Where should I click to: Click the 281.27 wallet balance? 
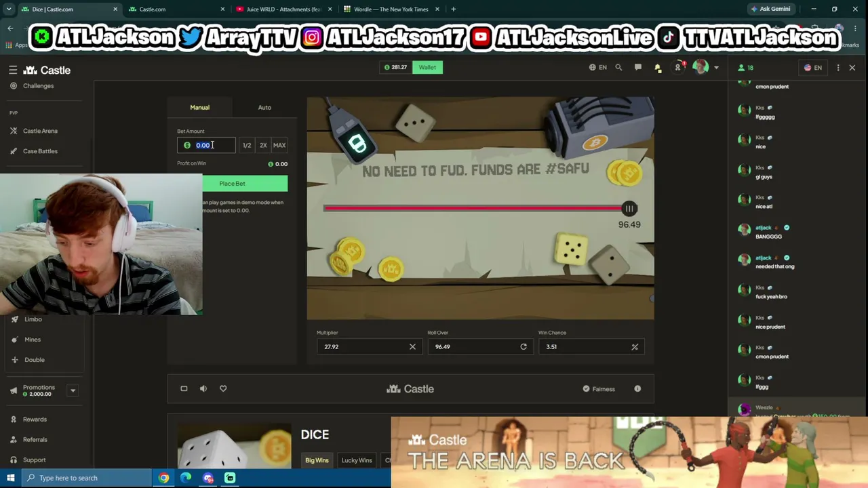395,67
